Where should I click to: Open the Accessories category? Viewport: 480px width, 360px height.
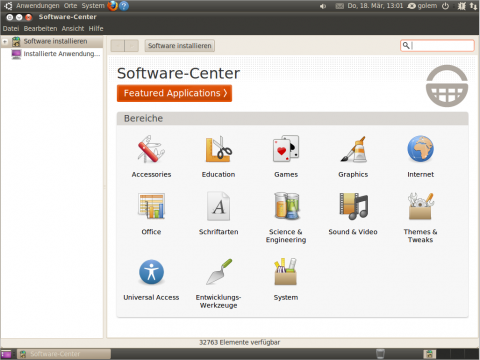point(151,156)
